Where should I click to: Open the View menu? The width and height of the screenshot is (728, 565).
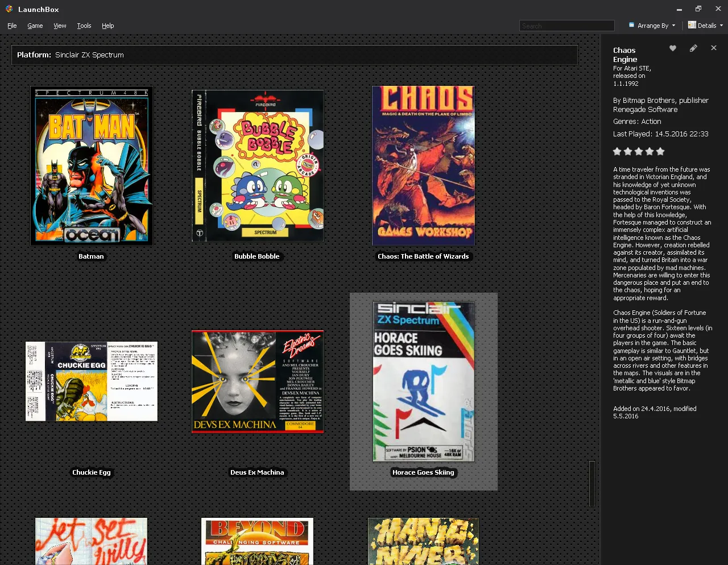point(60,26)
